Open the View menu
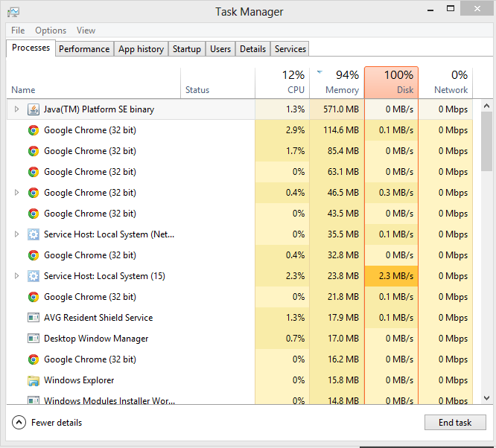Image resolution: width=496 pixels, height=448 pixels. click(x=86, y=31)
